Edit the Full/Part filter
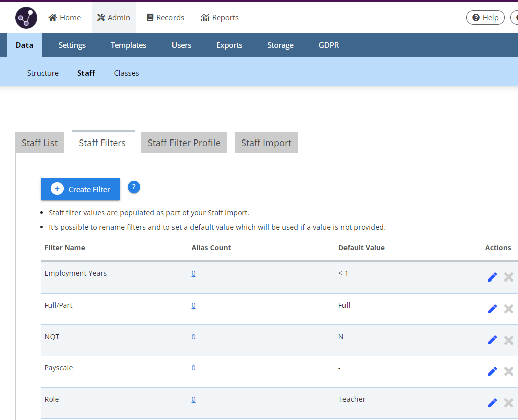Screen dimensions: 518x420 (x=492, y=309)
